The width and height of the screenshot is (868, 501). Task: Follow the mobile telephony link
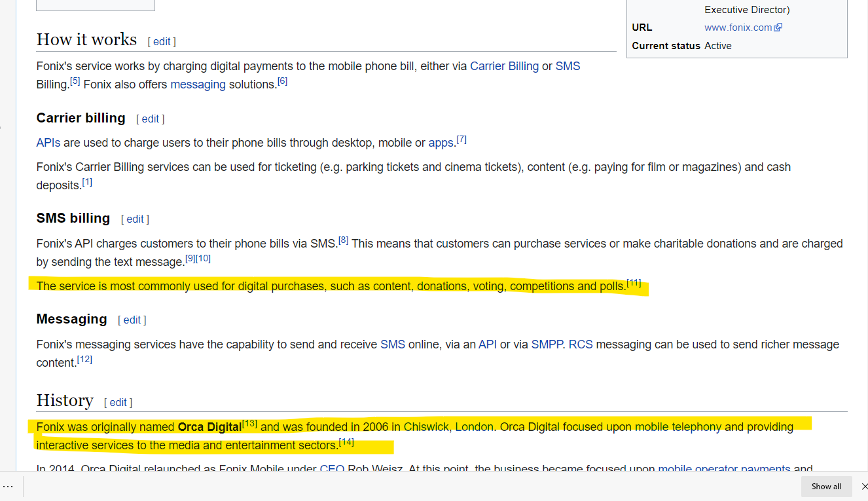678,427
